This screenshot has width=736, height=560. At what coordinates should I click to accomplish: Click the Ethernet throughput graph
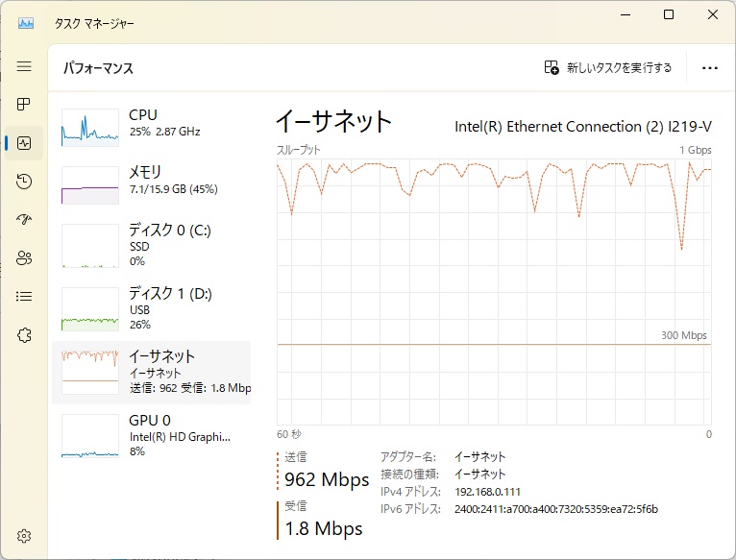pos(494,292)
